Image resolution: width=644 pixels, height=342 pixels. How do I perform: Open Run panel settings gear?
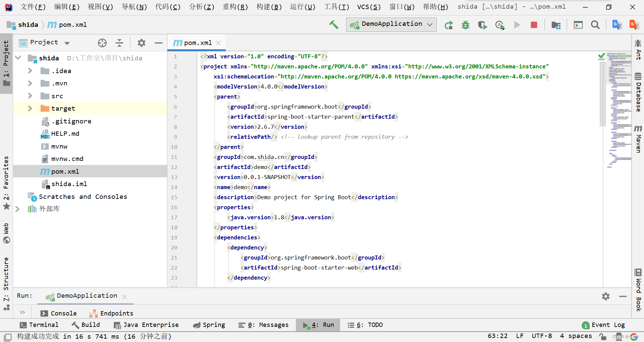coord(606,296)
